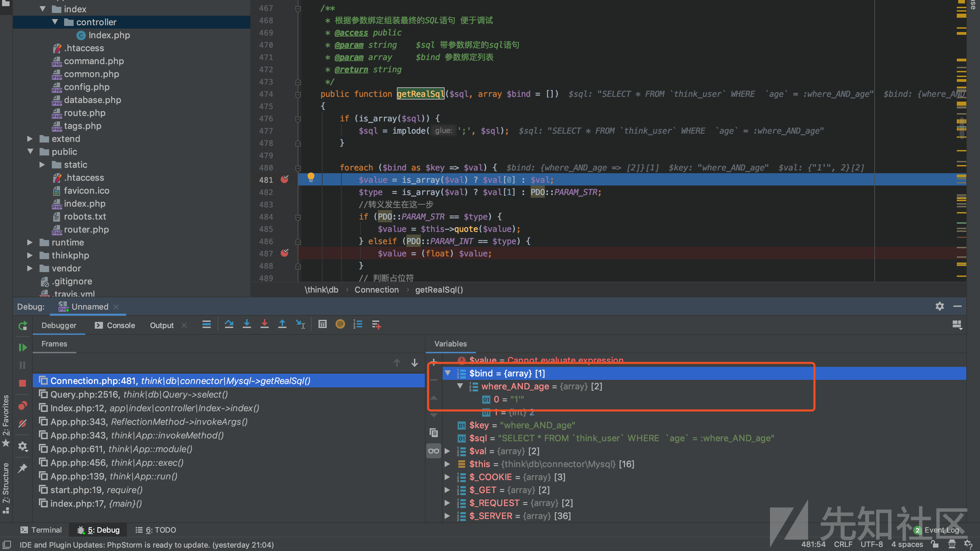Force Step Into (red arrow)

264,324
